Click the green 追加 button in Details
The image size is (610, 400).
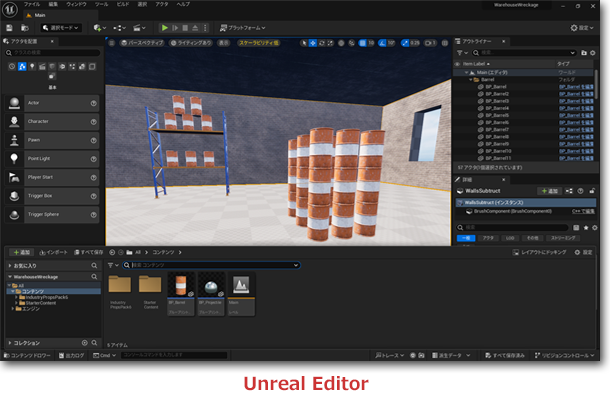pyautogui.click(x=549, y=190)
